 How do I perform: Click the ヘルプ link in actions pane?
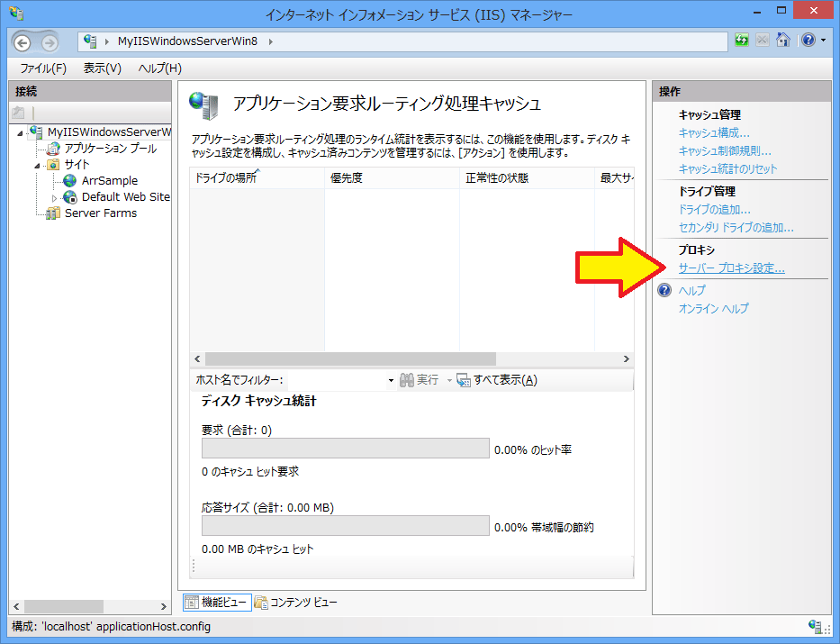pyautogui.click(x=692, y=290)
